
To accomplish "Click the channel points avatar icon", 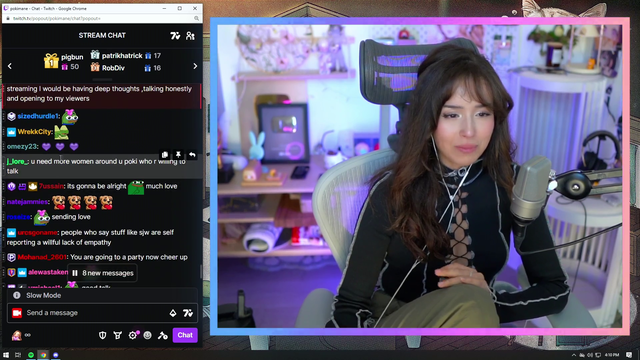I will (x=17, y=336).
